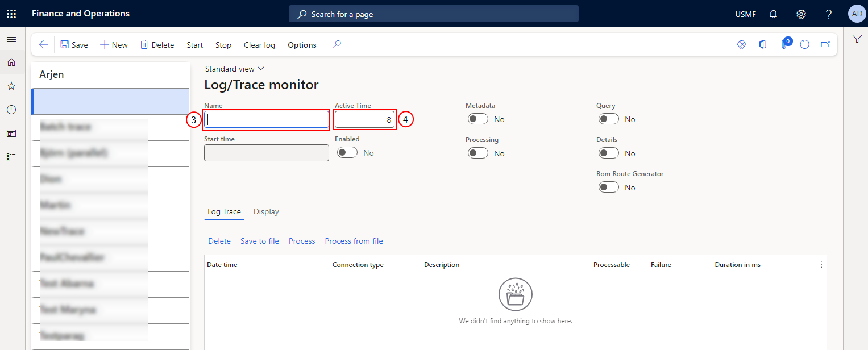The width and height of the screenshot is (868, 350).
Task: Toggle the Metadata switch
Action: (478, 119)
